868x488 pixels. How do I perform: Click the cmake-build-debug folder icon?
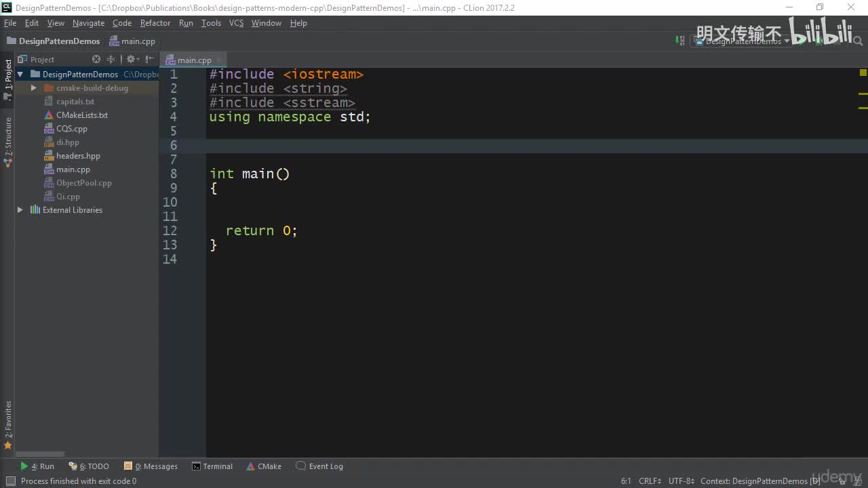[49, 88]
